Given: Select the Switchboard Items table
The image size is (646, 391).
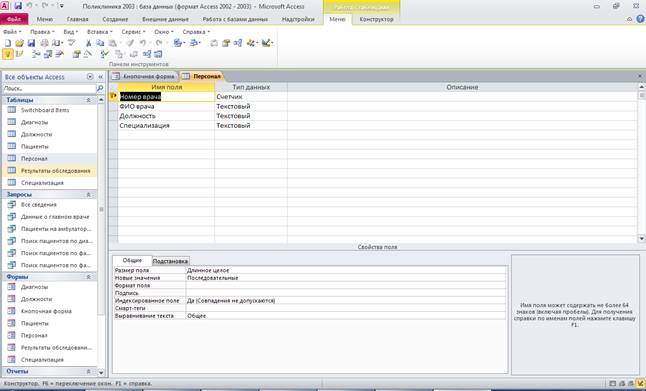Looking at the screenshot, I should [x=45, y=110].
